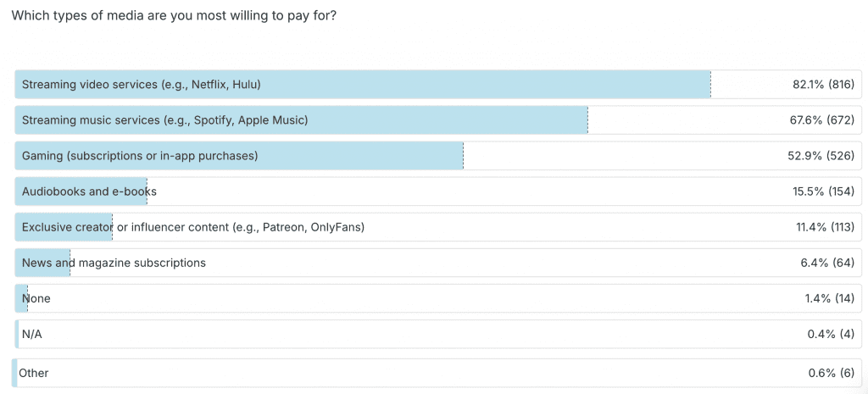Click the 15.5% (154) result value
This screenshot has width=868, height=394.
822,191
